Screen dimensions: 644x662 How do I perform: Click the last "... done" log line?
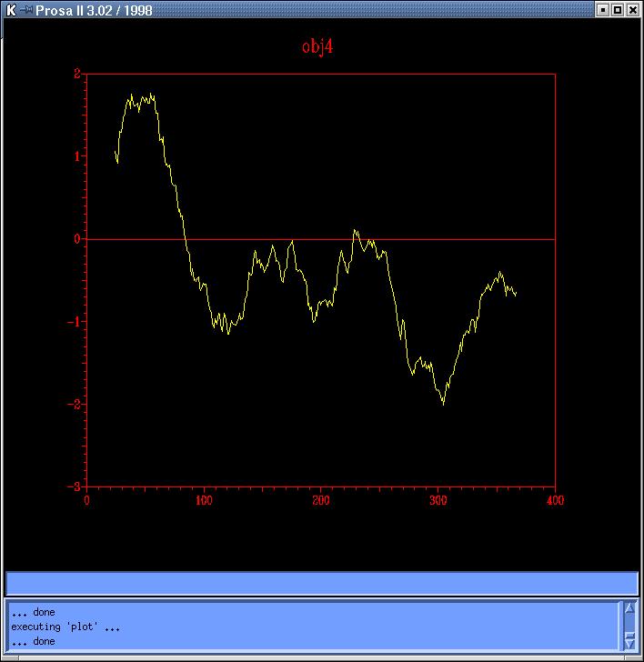pos(33,641)
